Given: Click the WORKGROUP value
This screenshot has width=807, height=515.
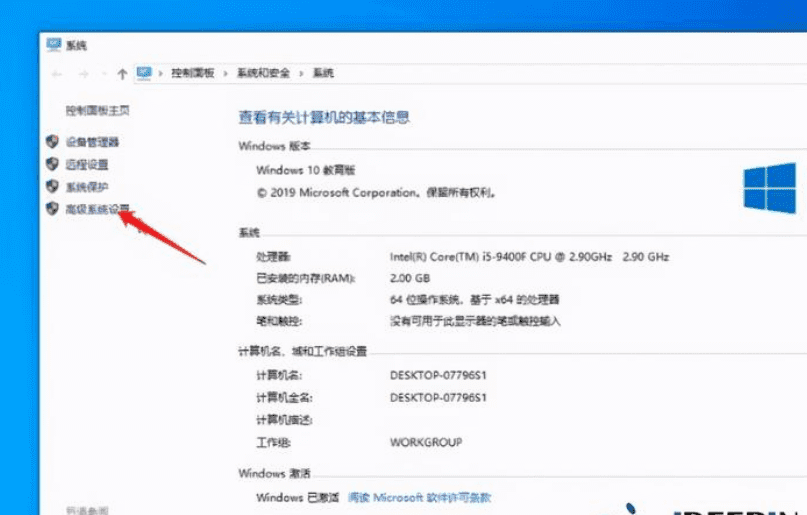Looking at the screenshot, I should coord(426,442).
